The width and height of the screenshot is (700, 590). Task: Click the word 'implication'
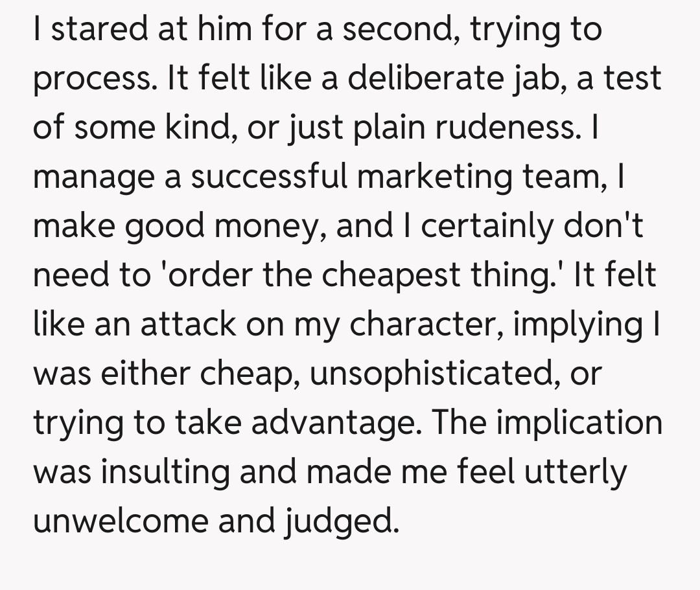coord(580,423)
